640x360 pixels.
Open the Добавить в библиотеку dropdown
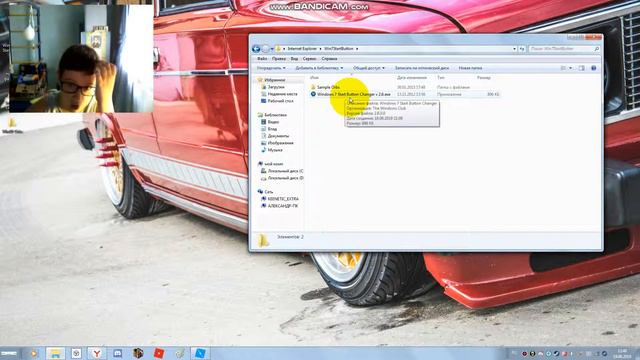(319, 68)
